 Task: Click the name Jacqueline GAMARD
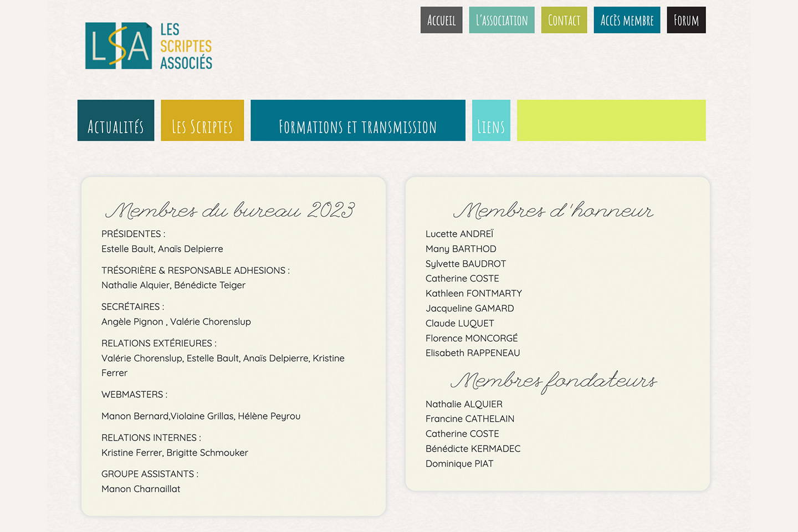(470, 308)
